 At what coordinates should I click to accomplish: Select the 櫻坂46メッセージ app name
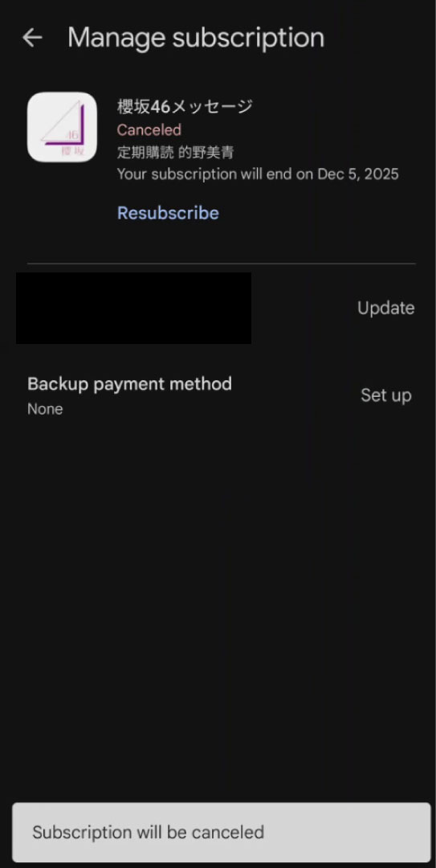click(185, 106)
